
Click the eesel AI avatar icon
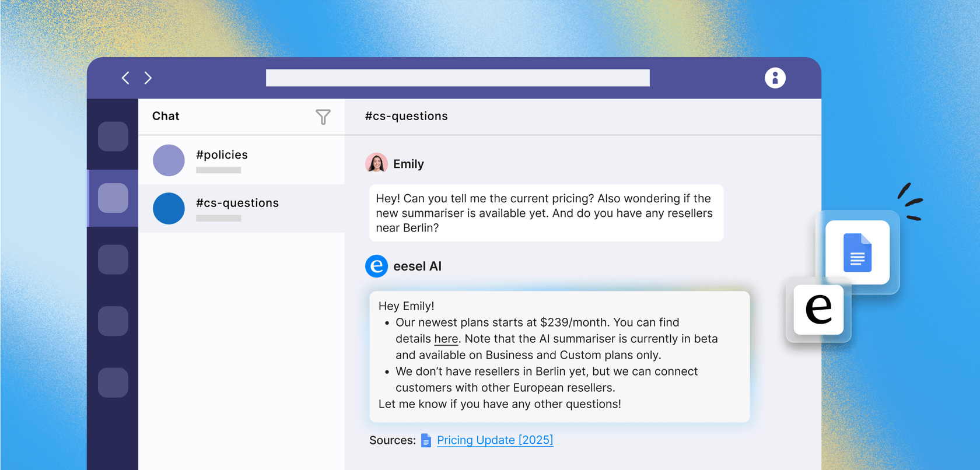pyautogui.click(x=376, y=266)
